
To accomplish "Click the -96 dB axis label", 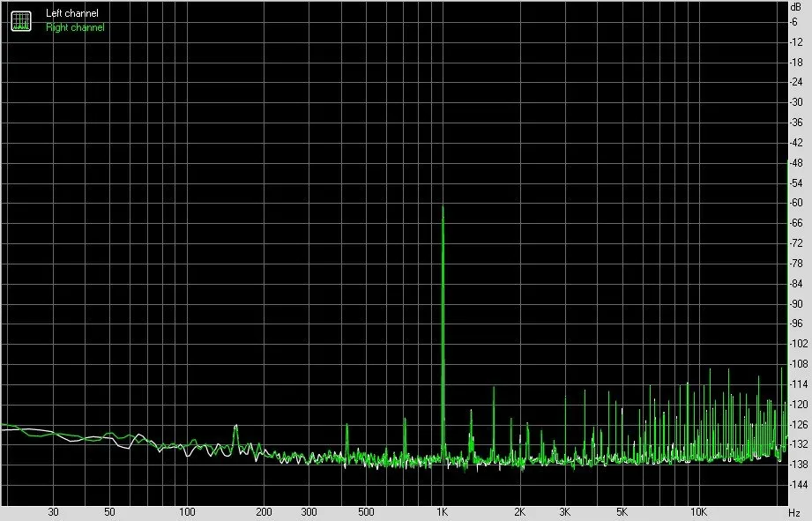I will (796, 324).
